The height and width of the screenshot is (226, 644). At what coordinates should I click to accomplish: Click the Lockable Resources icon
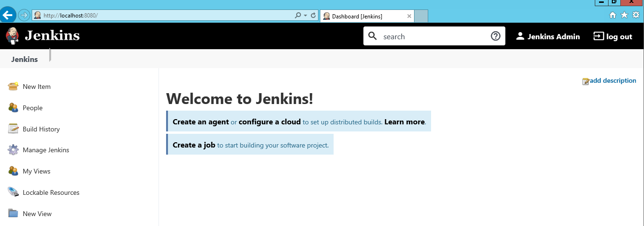13,192
